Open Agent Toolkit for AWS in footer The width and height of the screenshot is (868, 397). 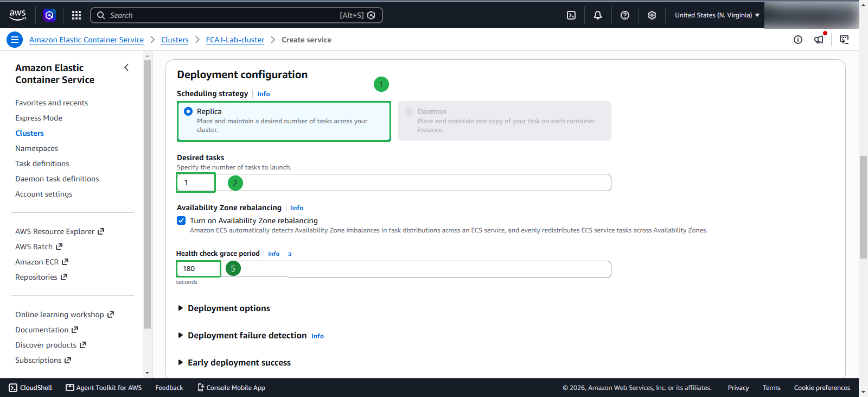[104, 388]
